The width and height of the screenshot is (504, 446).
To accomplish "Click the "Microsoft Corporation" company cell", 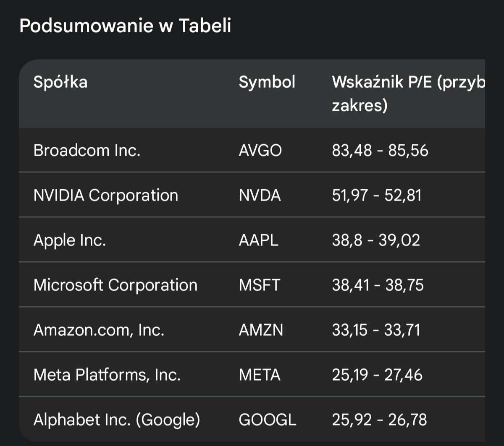I will point(115,285).
